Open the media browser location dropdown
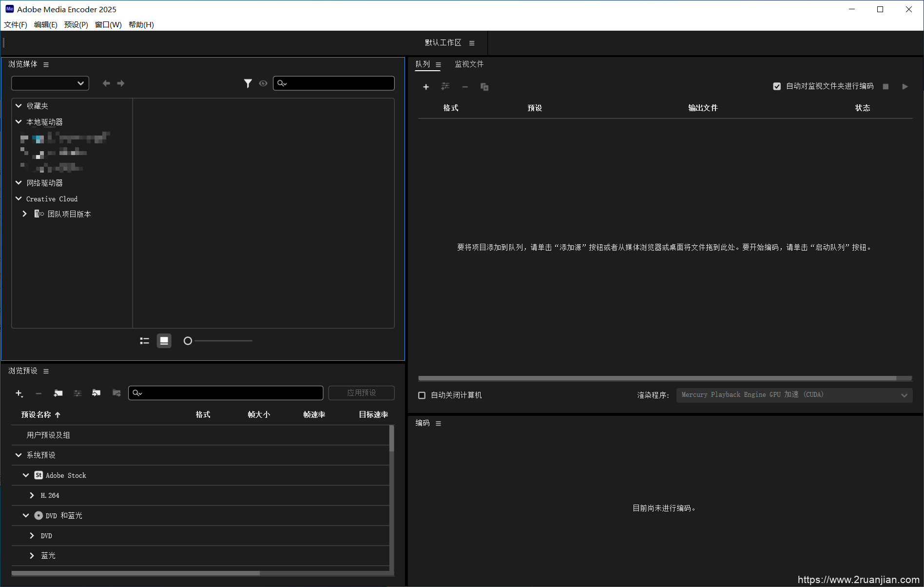Image resolution: width=924 pixels, height=587 pixels. tap(50, 83)
